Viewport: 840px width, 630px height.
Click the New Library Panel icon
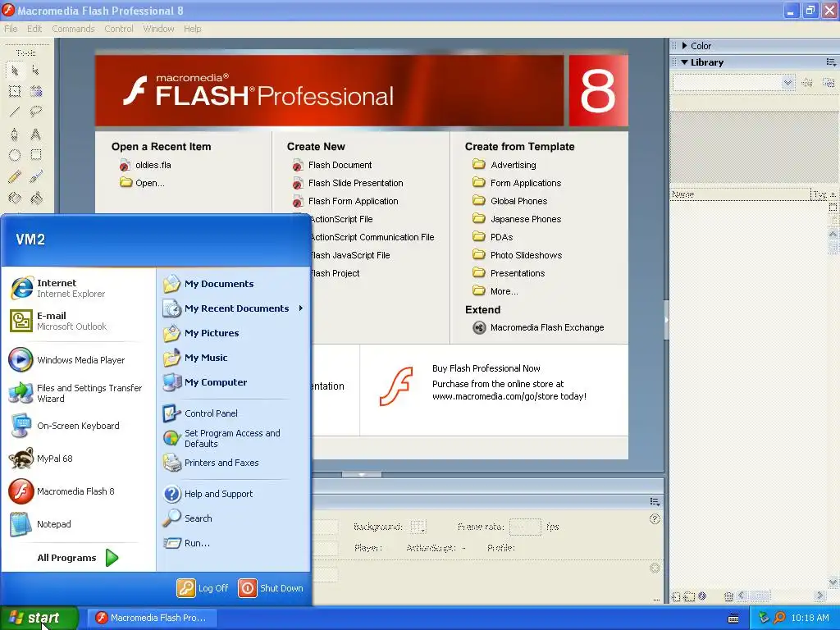[829, 83]
